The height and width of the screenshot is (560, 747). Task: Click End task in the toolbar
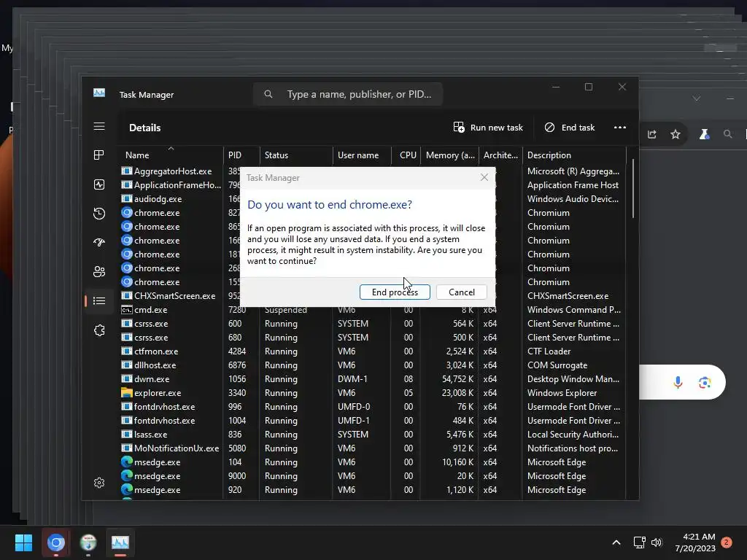click(570, 127)
